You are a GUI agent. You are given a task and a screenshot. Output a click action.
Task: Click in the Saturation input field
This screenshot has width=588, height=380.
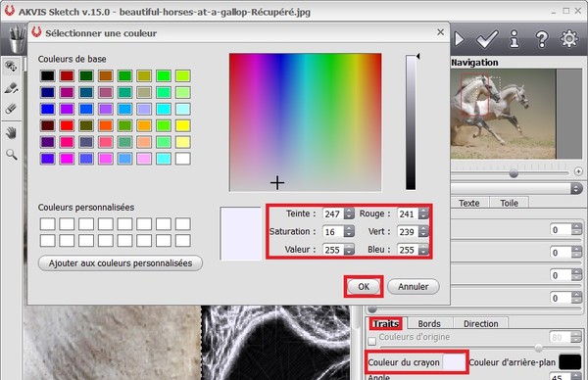pyautogui.click(x=333, y=231)
